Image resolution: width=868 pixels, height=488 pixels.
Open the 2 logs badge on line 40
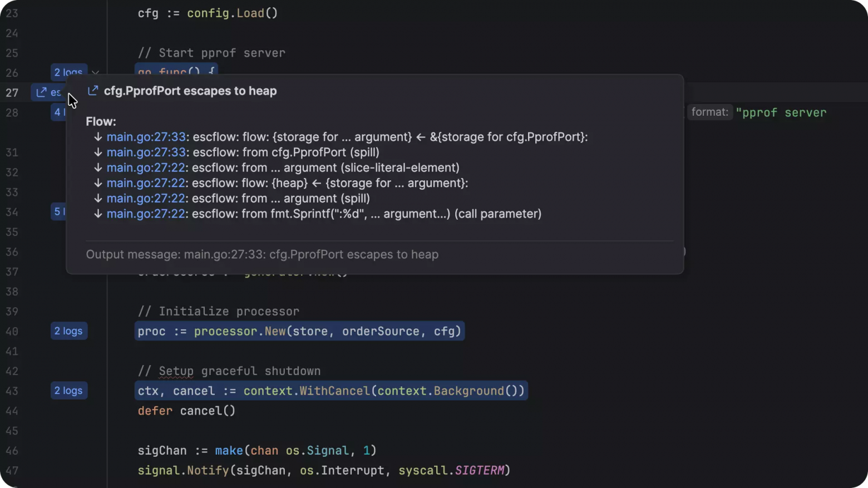(x=68, y=331)
